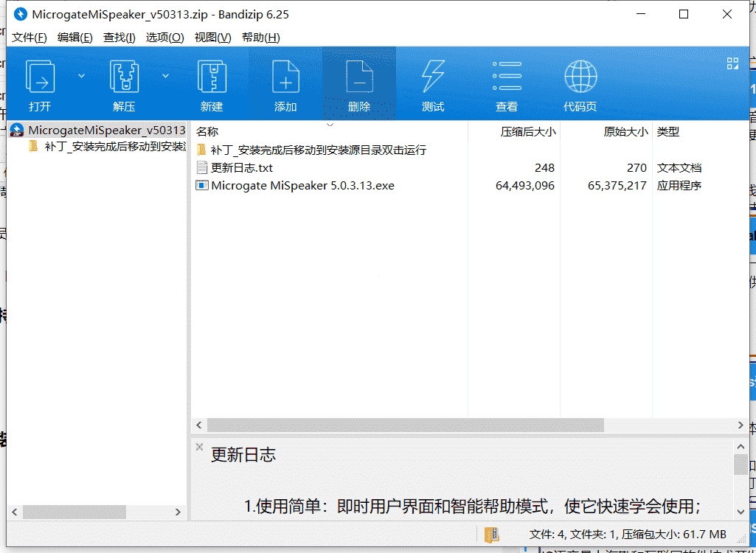
Task: Sort by the 名称 column header
Action: point(207,132)
